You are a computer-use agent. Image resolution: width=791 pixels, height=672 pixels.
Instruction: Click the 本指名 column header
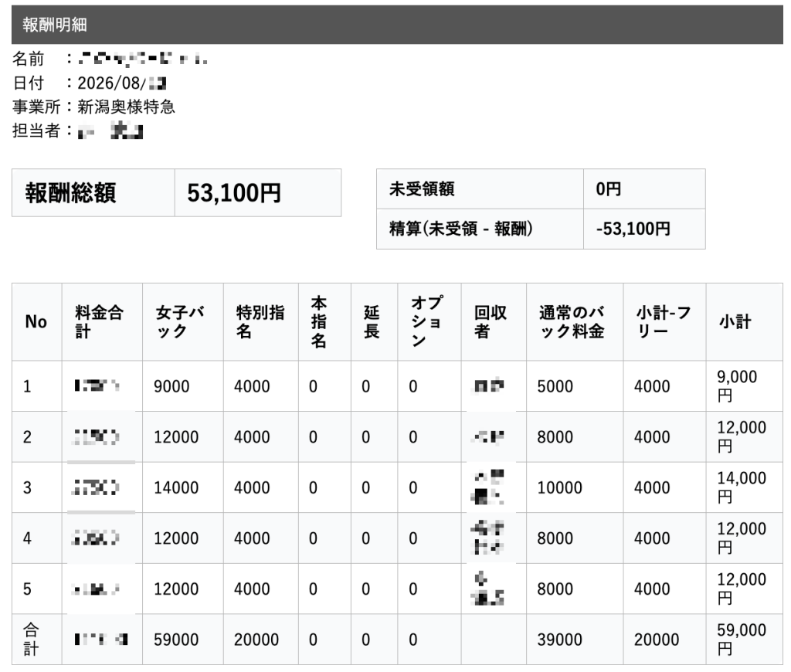coord(324,322)
